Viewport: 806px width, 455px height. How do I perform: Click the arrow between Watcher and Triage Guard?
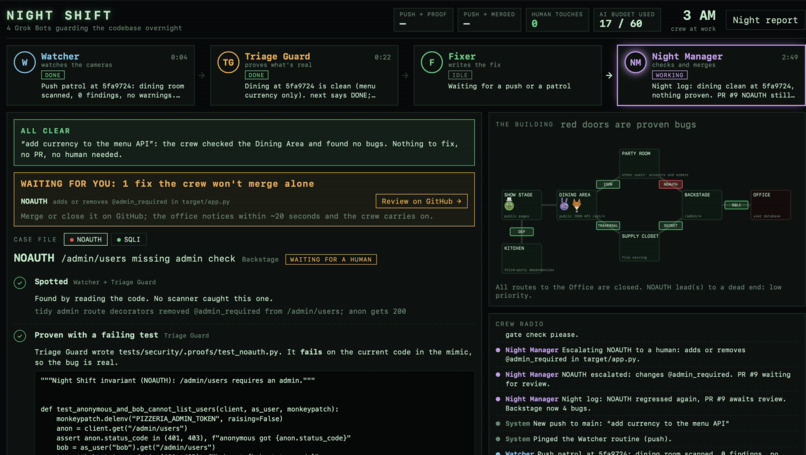[202, 76]
